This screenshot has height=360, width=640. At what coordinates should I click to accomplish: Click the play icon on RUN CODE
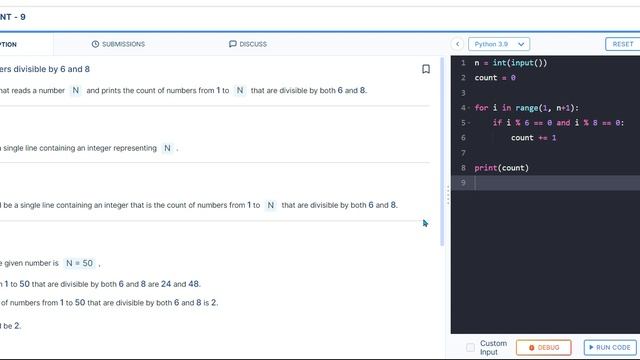[x=591, y=347]
